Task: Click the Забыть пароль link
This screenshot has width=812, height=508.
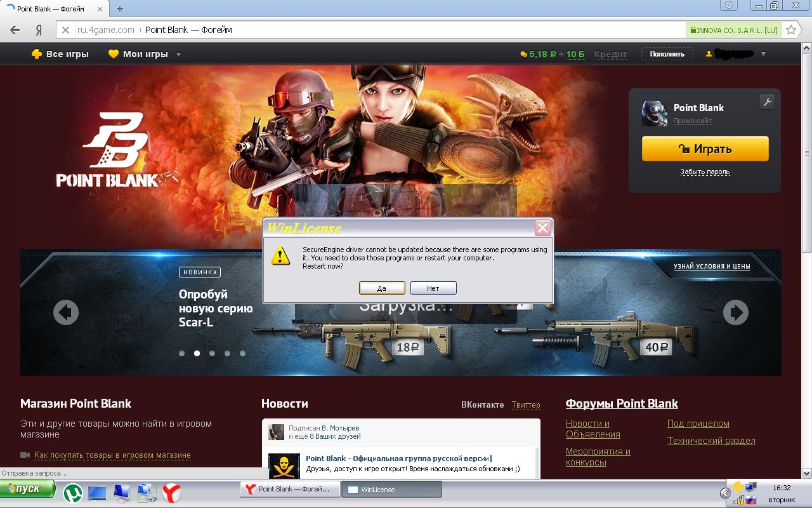Action: 705,171
